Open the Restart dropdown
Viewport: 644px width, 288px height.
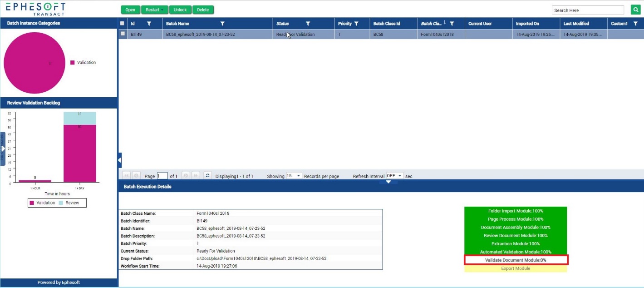[155, 10]
